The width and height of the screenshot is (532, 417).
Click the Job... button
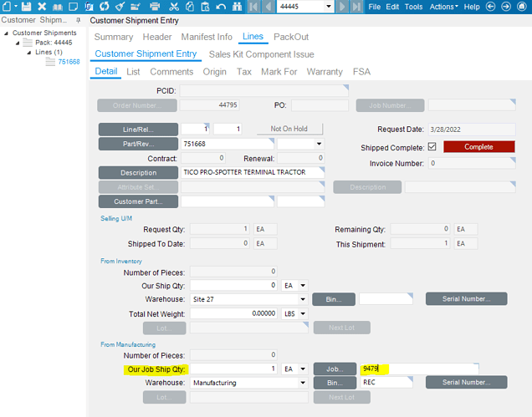tap(335, 369)
